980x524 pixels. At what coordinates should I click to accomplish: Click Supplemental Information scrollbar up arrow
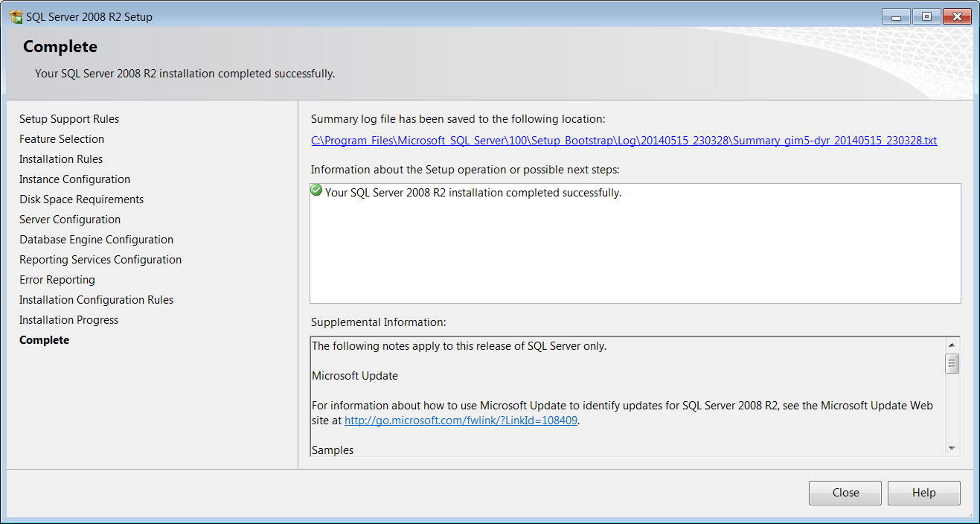coord(952,345)
